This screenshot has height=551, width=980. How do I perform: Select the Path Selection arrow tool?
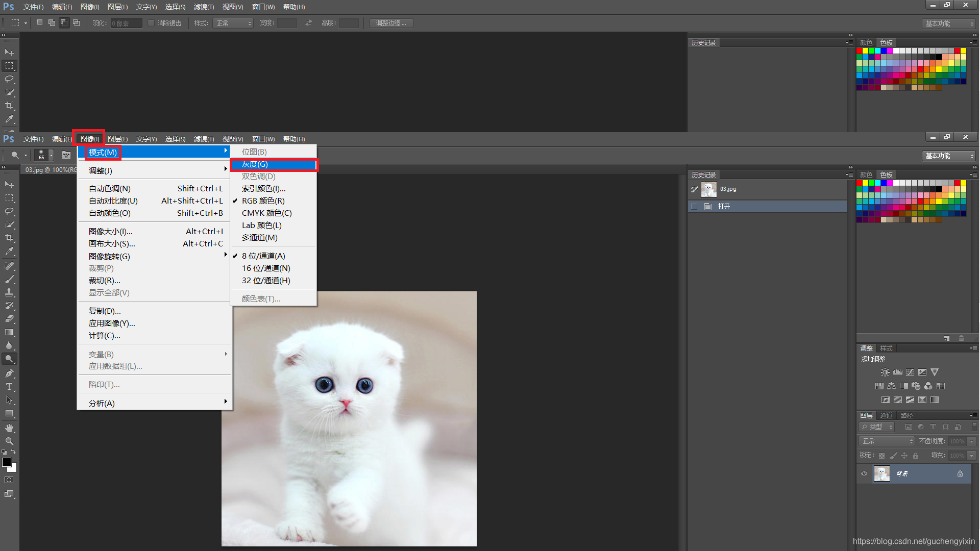[9, 400]
